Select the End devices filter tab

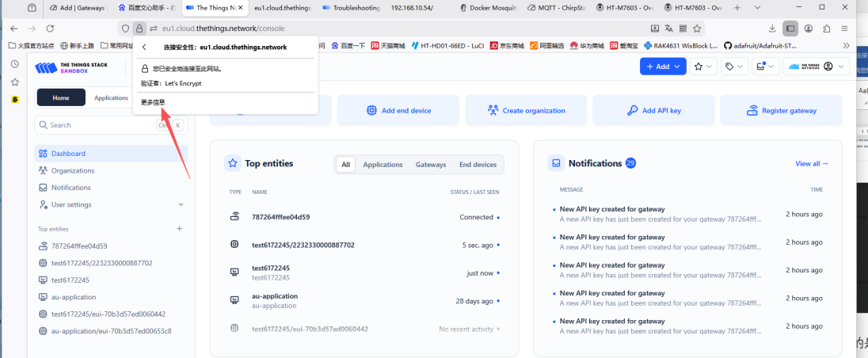478,165
